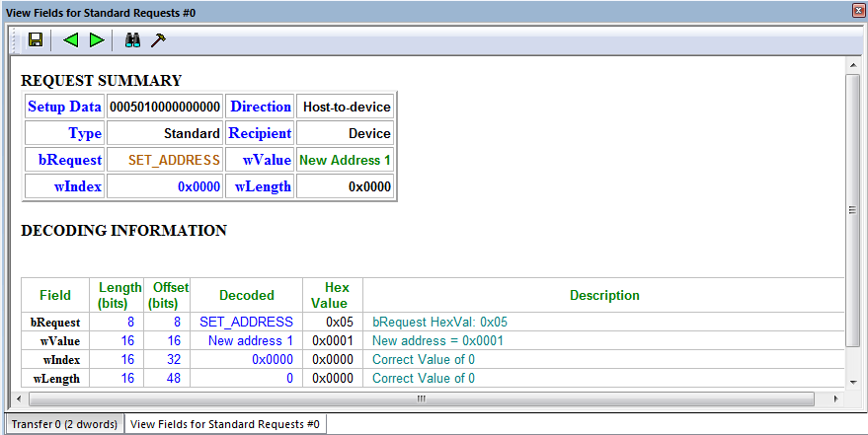Select the View Fields for Standard Requests #0 tab
Viewport: 868px width, 435px height.
tap(225, 424)
